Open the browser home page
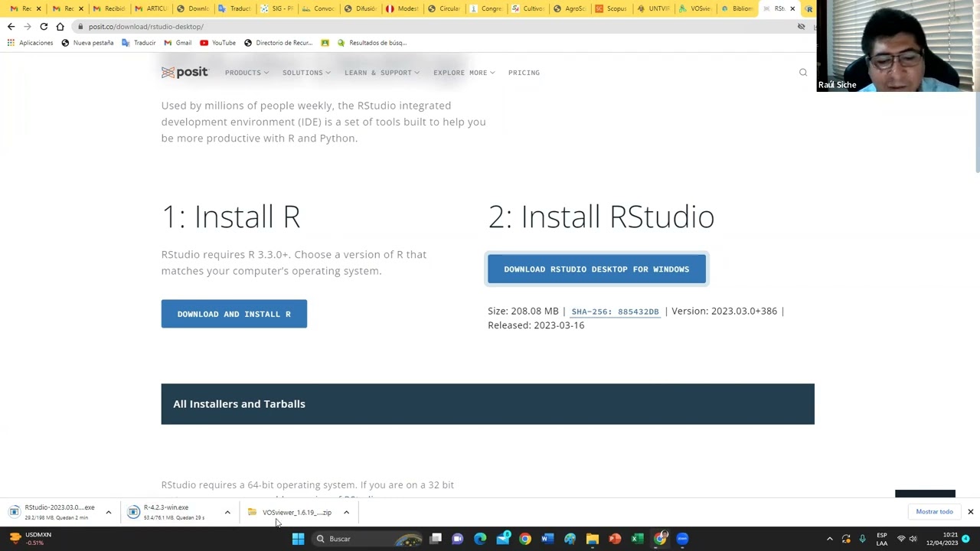Viewport: 980px width, 551px height. pyautogui.click(x=60, y=27)
